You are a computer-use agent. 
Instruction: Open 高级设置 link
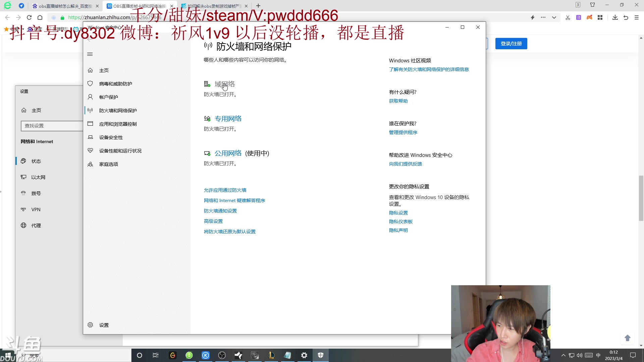pos(213,221)
